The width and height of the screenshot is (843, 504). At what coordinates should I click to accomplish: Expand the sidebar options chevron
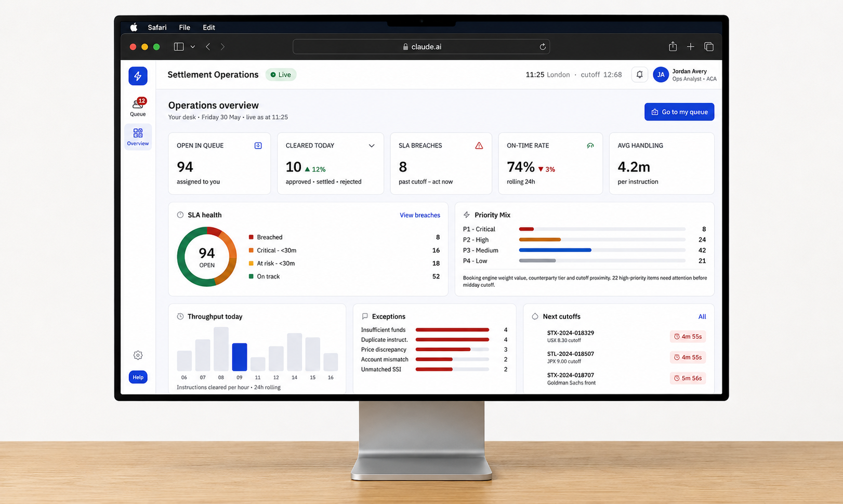coord(193,47)
